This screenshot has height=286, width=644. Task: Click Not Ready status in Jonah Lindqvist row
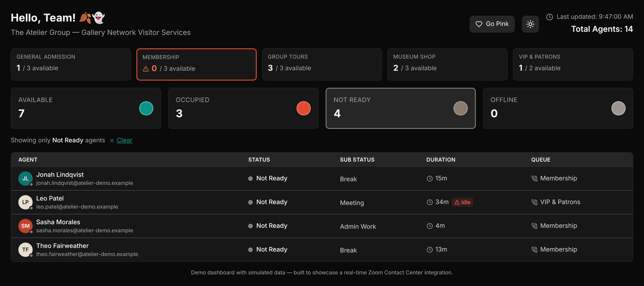[268, 178]
